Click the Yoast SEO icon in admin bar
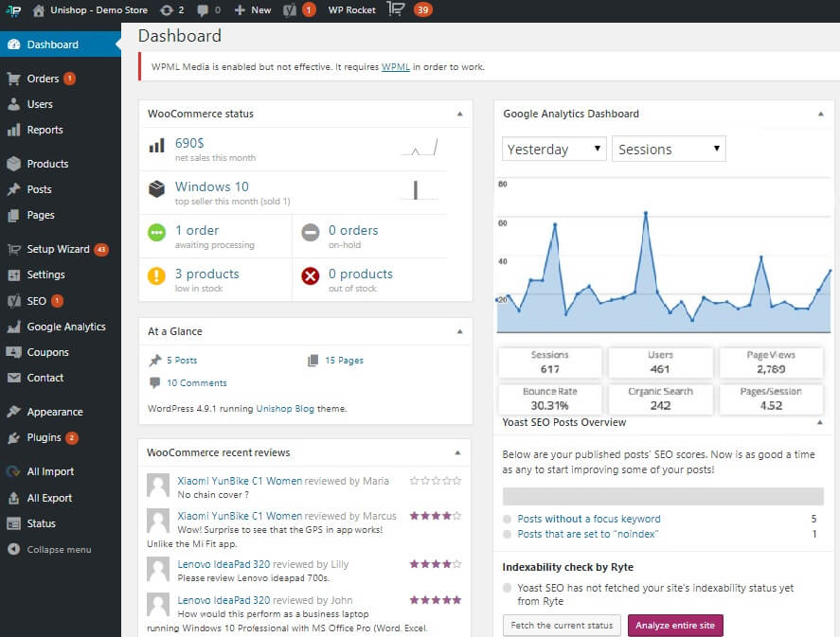Screen dimensions: 840x637 290,9
